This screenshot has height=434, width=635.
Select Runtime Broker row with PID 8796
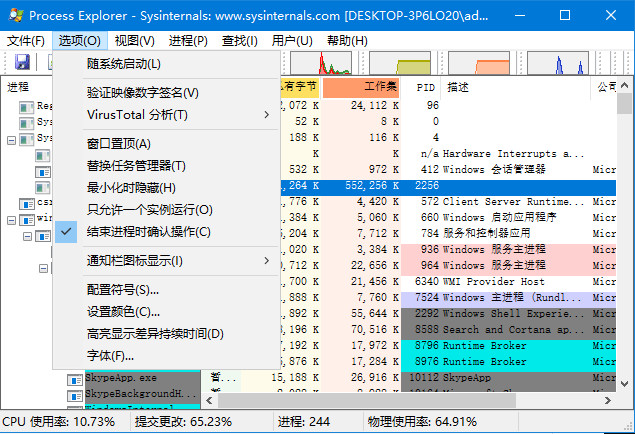coord(448,346)
